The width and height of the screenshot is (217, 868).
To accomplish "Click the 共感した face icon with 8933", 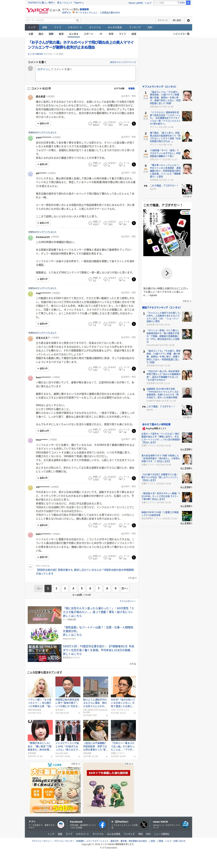I will [90, 124].
